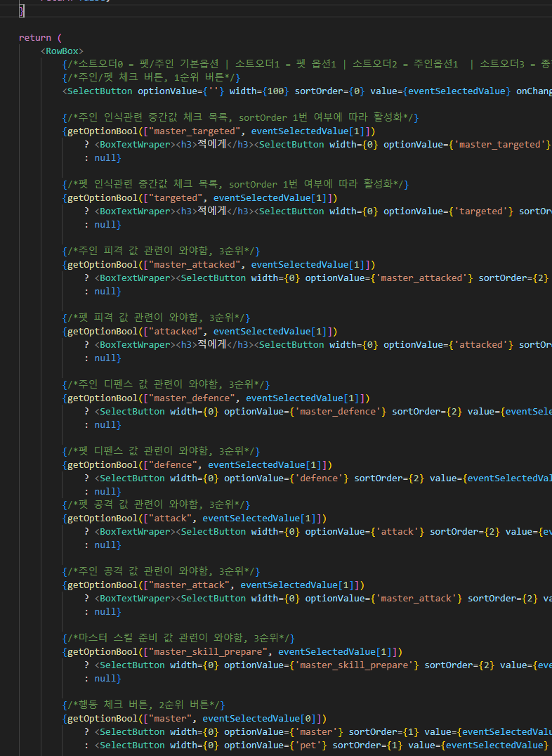Click the ': null}' line under master_targeted BoxTextWraper
Image resolution: width=552 pixels, height=756 pixels.
tap(103, 158)
